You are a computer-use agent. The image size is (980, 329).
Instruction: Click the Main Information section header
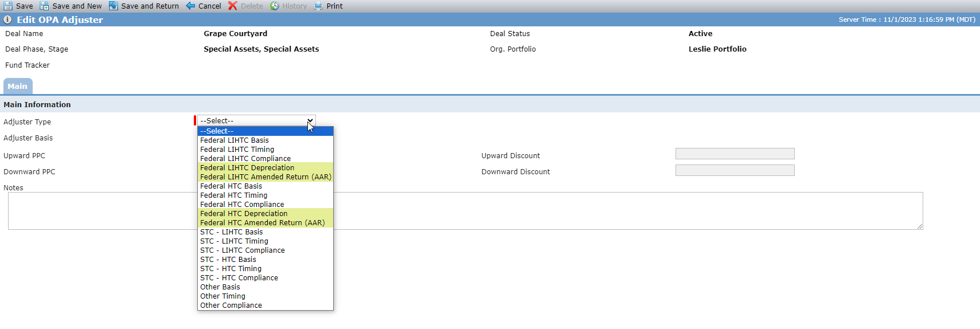pos(37,104)
